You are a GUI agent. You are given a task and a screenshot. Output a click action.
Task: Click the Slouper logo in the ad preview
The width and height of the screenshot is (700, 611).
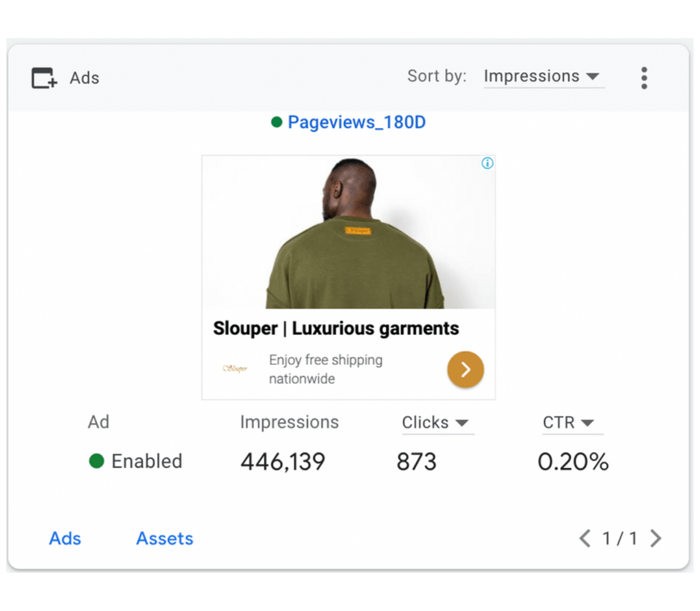235,368
